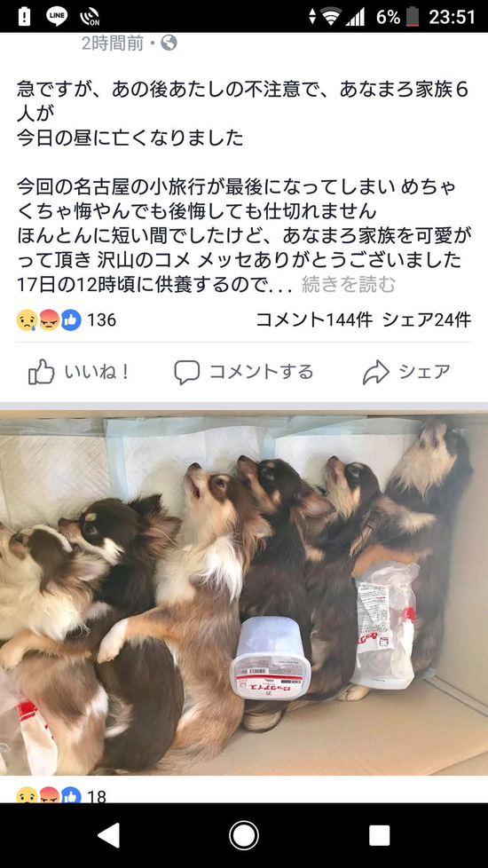
Task: Open コメント144件 comments list
Action: click(314, 320)
